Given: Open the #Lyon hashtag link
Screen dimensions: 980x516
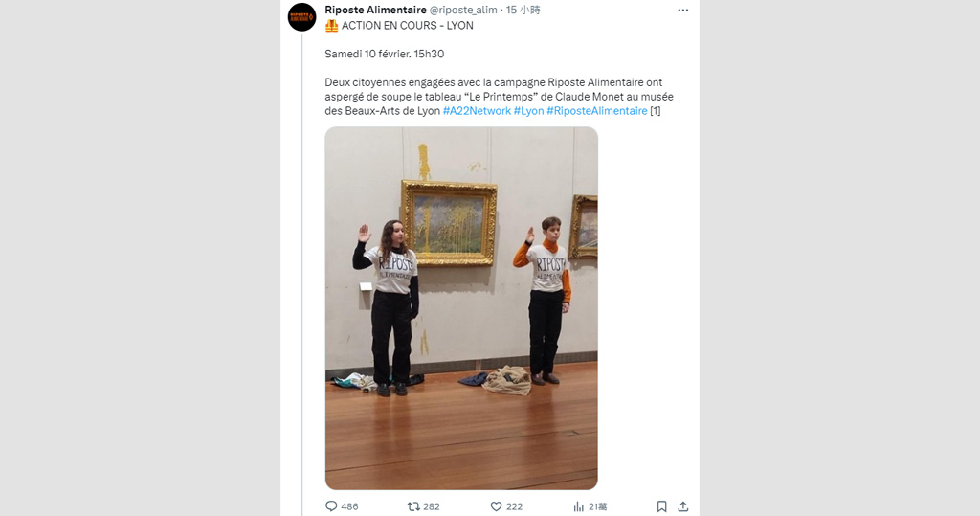Looking at the screenshot, I should click(x=528, y=111).
